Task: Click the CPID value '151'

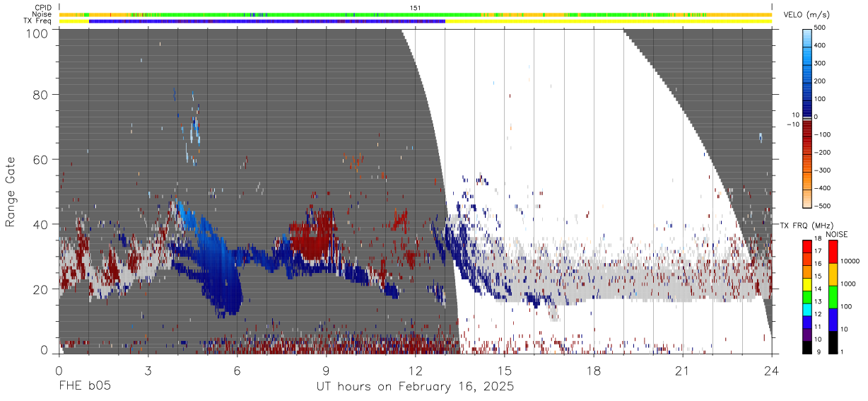Action: tap(416, 8)
